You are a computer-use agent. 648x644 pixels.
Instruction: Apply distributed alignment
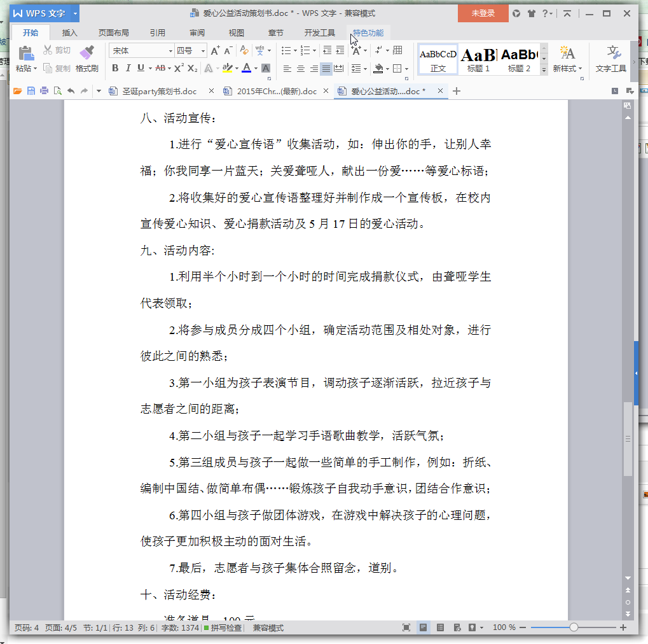338,68
